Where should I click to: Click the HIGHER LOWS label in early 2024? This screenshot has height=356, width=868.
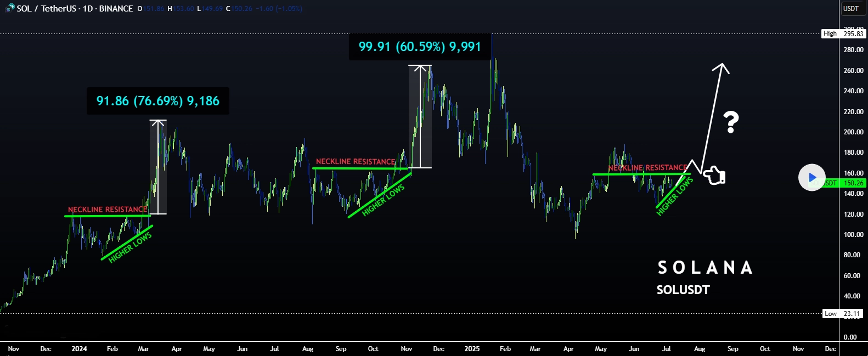[x=131, y=248]
